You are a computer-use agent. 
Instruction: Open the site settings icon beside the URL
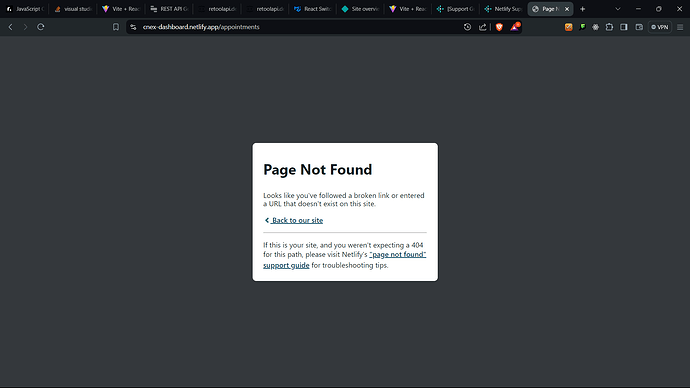coord(133,27)
